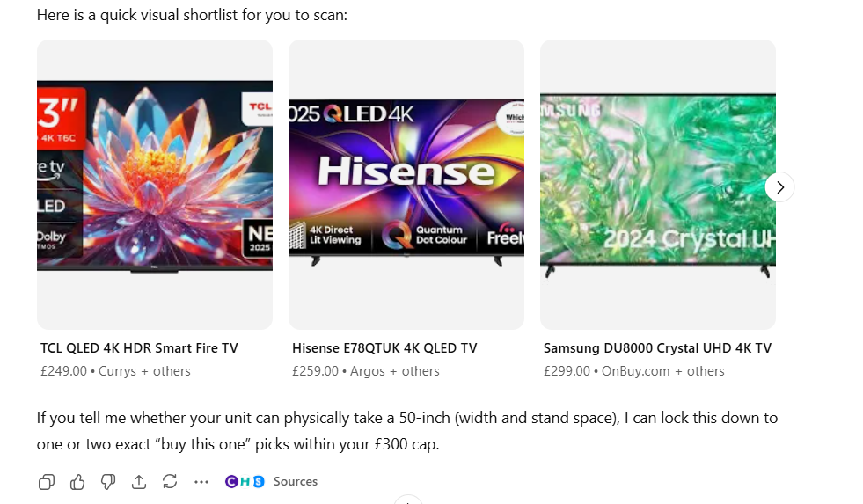
Task: Show next products with the carousel arrow
Action: (779, 187)
